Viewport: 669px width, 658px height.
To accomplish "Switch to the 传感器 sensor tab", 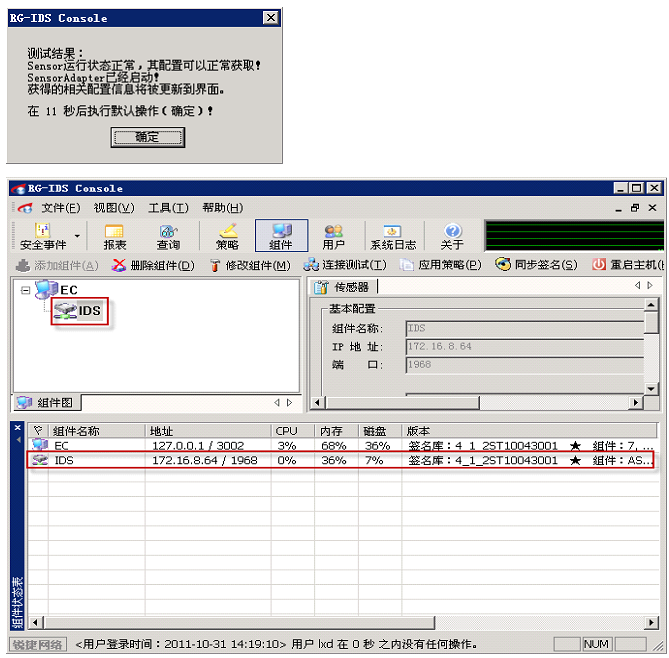I will 343,287.
